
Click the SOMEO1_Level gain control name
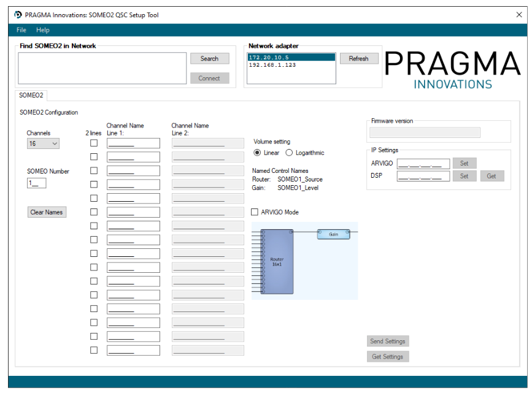click(298, 188)
